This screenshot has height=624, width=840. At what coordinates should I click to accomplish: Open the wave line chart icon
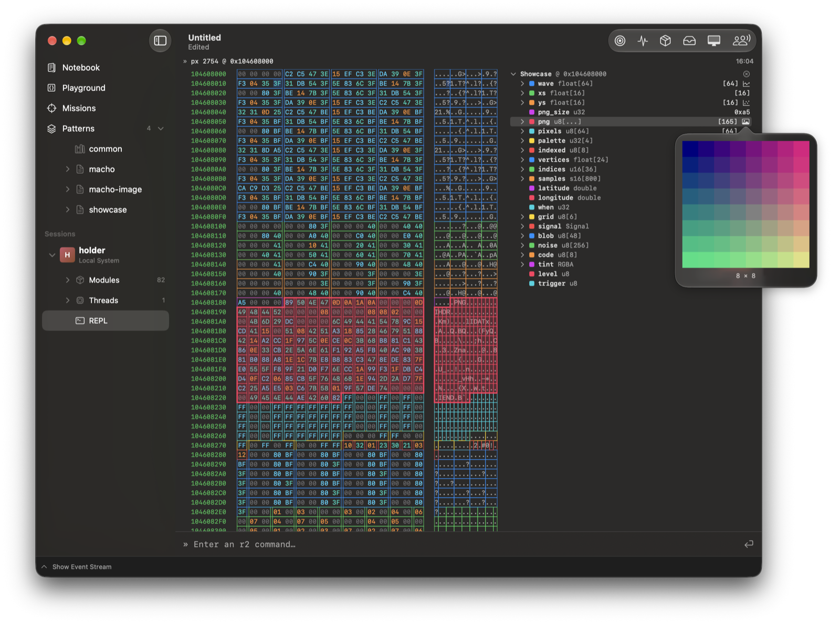[746, 84]
